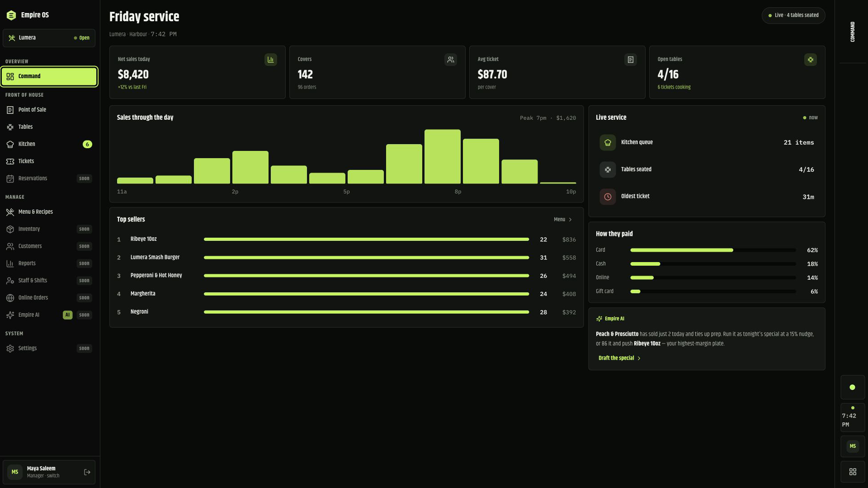Click the Net sales bar chart icon
The height and width of the screenshot is (488, 868).
271,60
